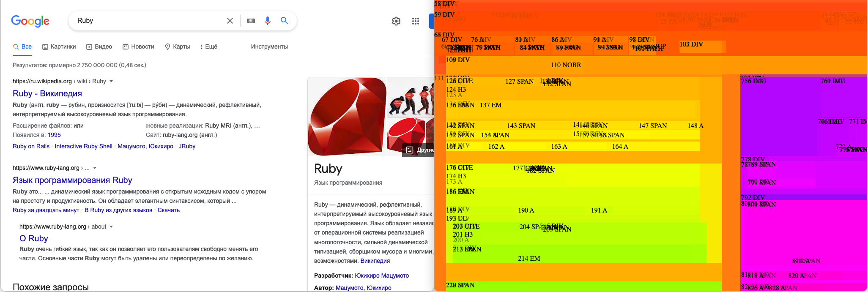868x292 pixels.
Task: Open Скачать link
Action: (169, 210)
